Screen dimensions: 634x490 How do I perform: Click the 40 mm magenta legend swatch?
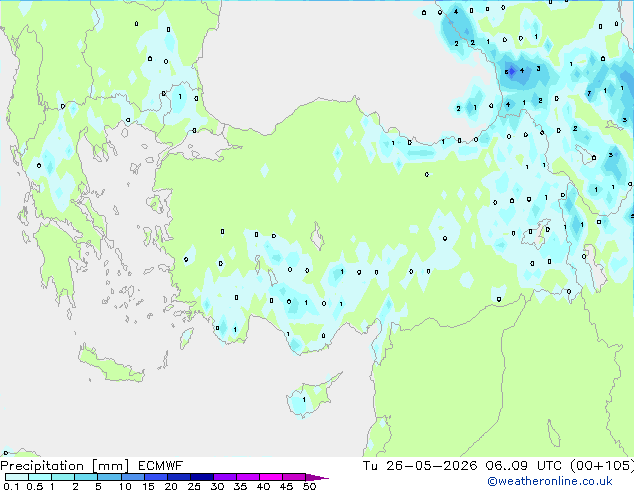[x=271, y=477]
